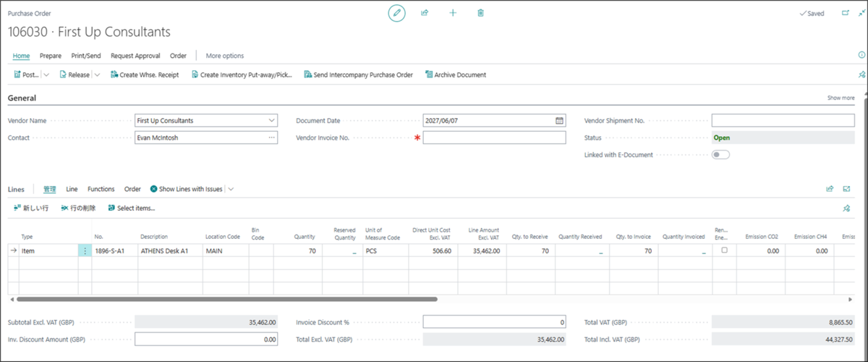The image size is (868, 362).
Task: Click the Post action
Action: click(x=27, y=75)
